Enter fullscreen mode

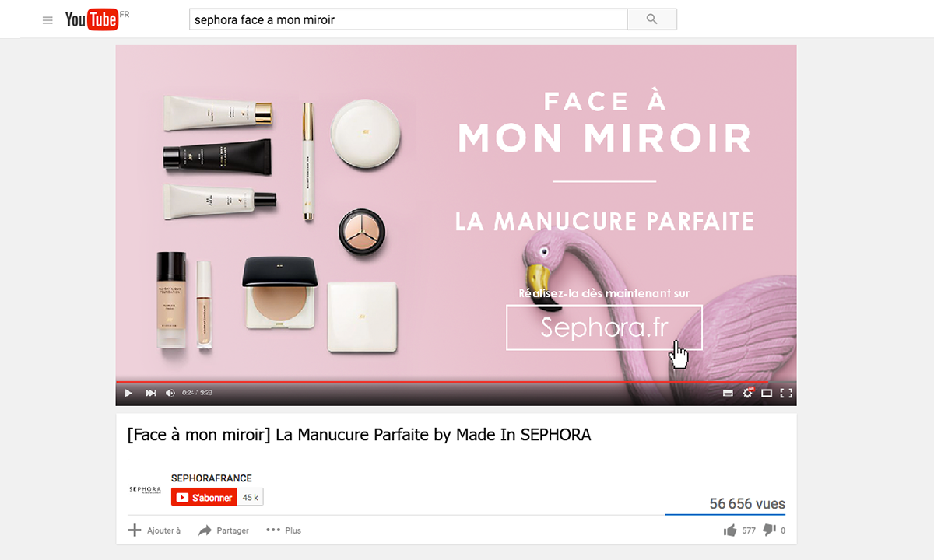tap(786, 394)
